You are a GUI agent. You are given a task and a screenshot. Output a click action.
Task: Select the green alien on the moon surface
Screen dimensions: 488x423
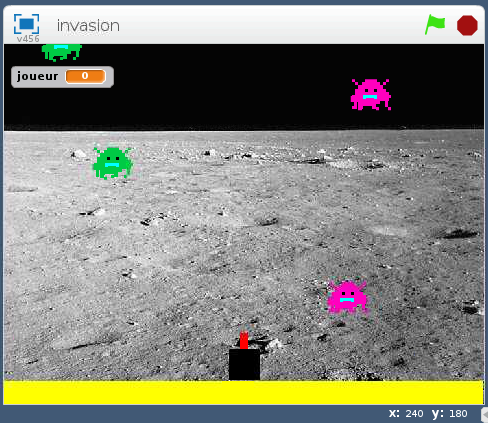click(x=113, y=163)
